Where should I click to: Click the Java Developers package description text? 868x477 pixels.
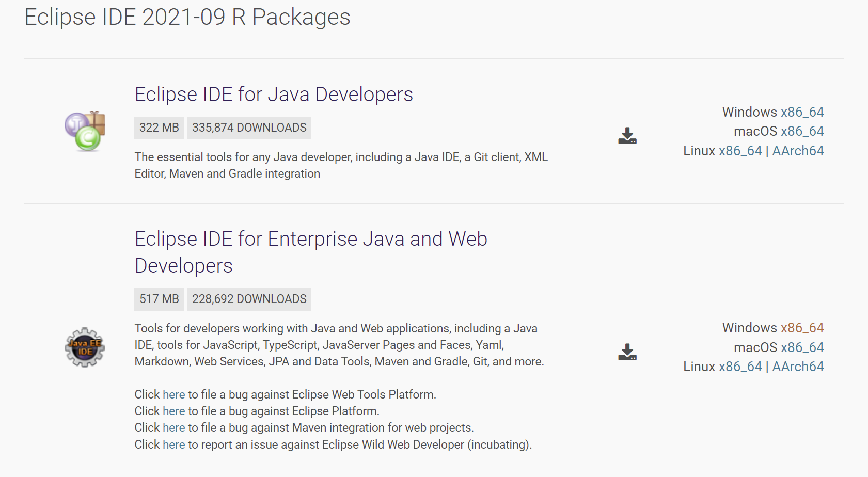(x=341, y=165)
